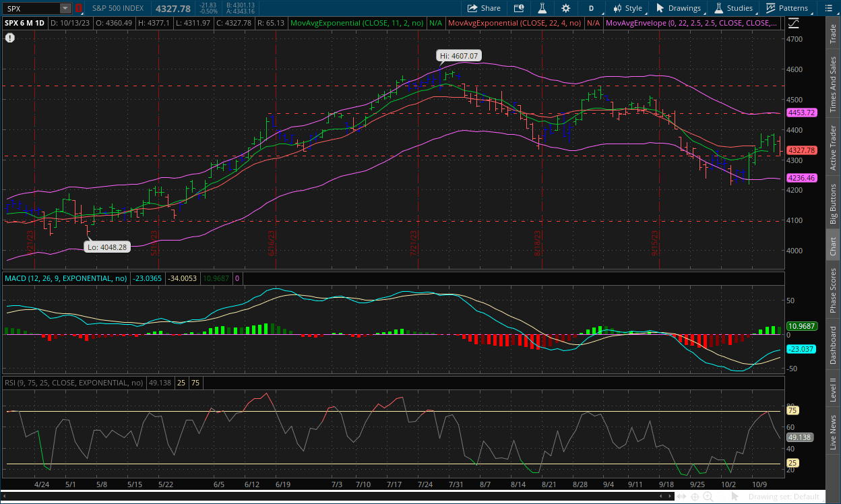Click the MovAvgEnvelope study label
Viewport: 841px width, 504px height.
(693, 23)
